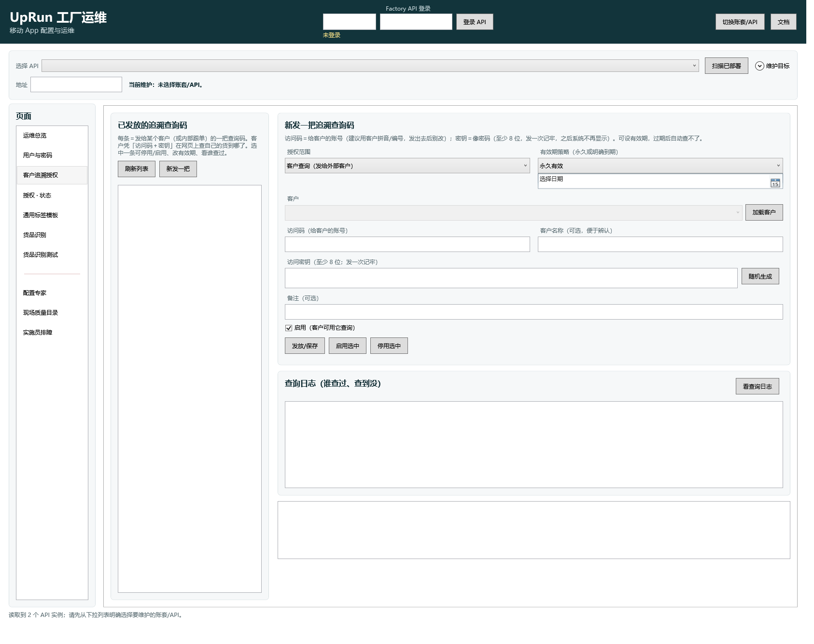Open the 有效期策略 dropdown

click(660, 166)
